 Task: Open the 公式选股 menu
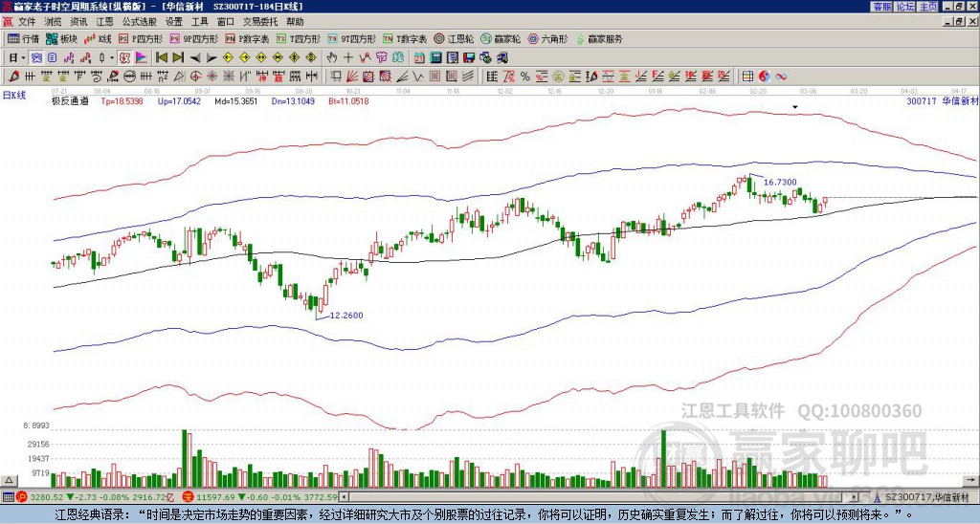click(x=139, y=22)
